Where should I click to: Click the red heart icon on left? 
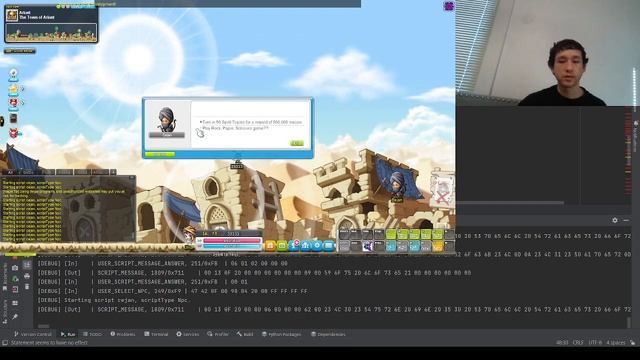(x=13, y=102)
